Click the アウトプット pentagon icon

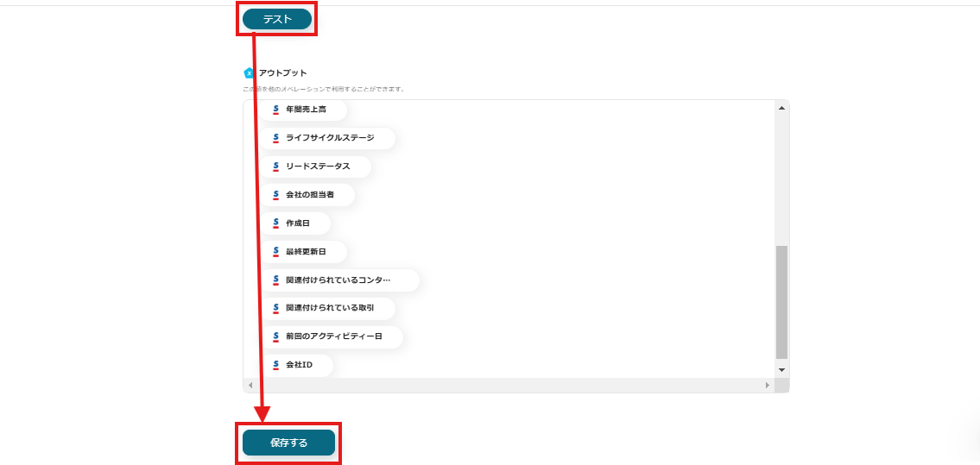250,73
